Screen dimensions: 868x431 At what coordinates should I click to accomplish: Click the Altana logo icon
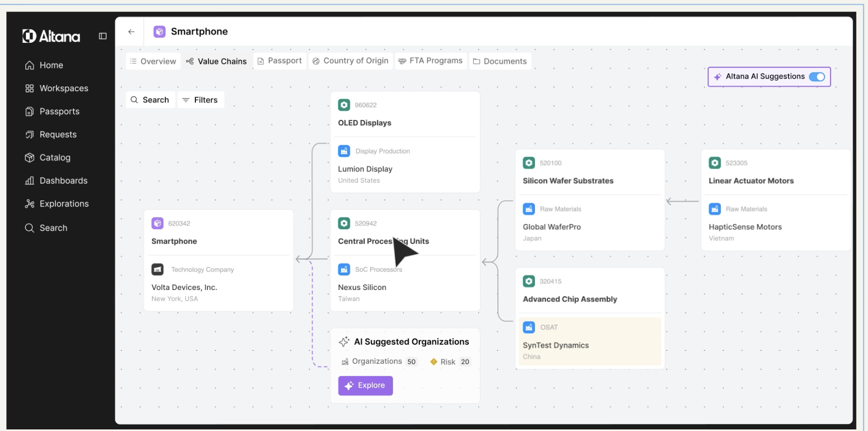pos(29,36)
